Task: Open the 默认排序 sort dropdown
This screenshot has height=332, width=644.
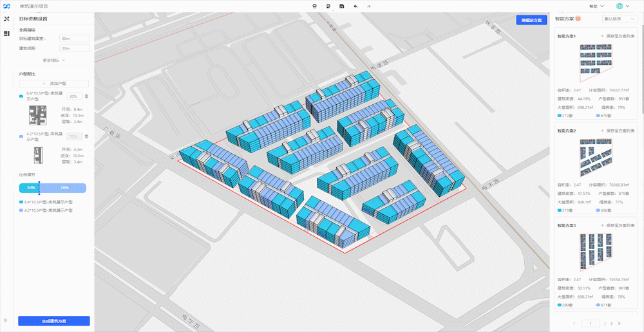Action: pyautogui.click(x=620, y=19)
